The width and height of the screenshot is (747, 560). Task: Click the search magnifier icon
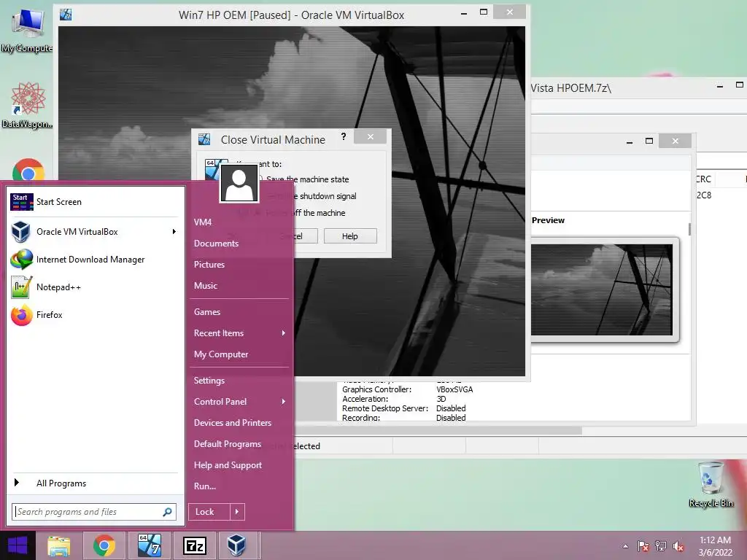pos(167,512)
